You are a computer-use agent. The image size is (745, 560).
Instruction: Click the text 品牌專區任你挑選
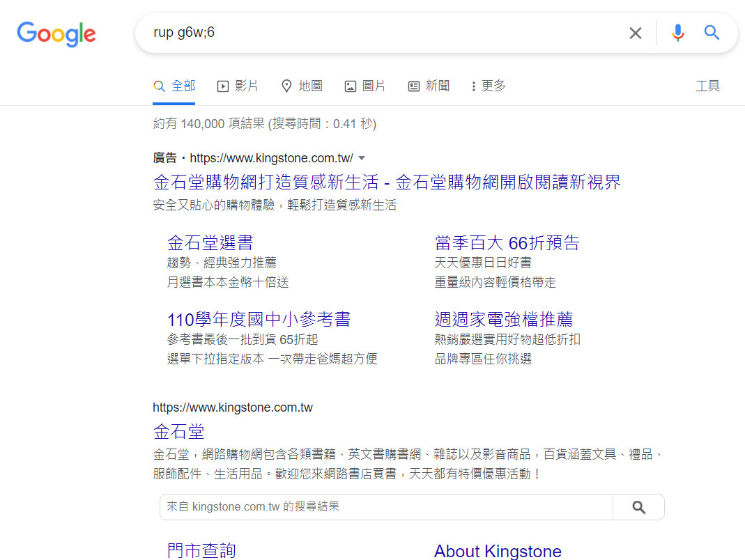pyautogui.click(x=483, y=359)
